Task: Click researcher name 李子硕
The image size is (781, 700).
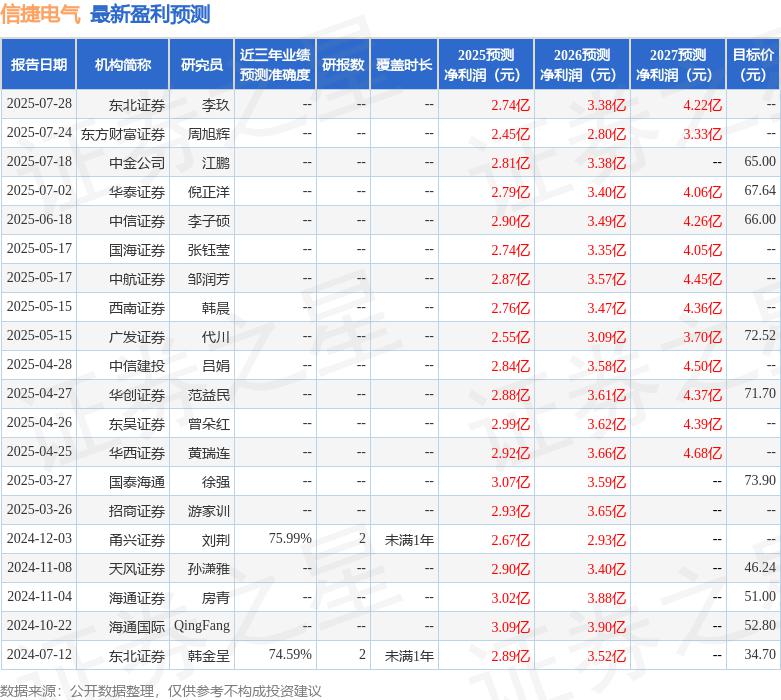Action: (209, 221)
